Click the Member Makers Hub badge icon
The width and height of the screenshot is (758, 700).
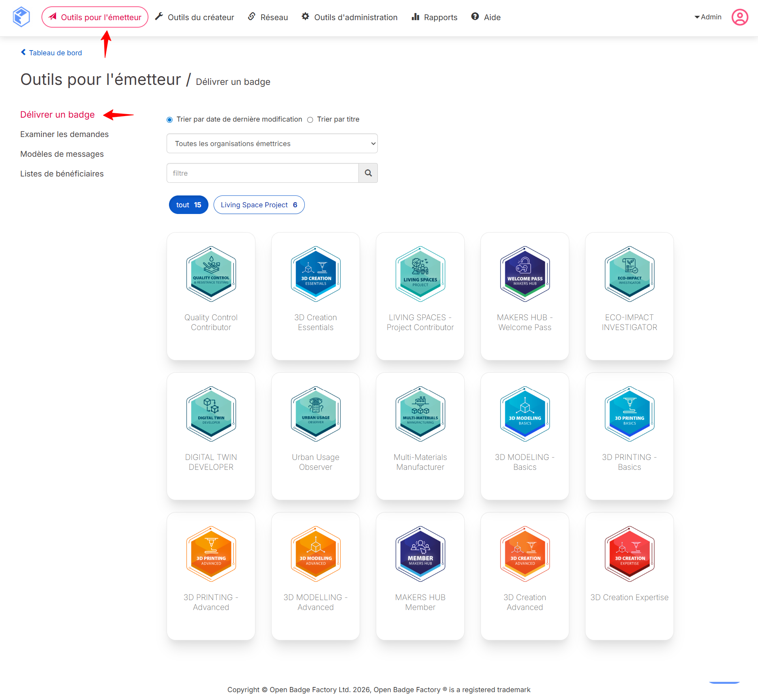(420, 554)
